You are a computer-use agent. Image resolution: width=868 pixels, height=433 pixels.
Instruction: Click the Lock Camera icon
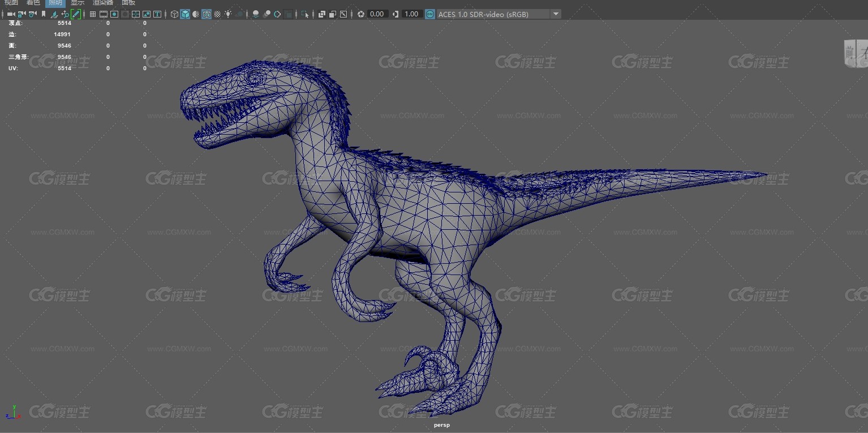pyautogui.click(x=22, y=14)
